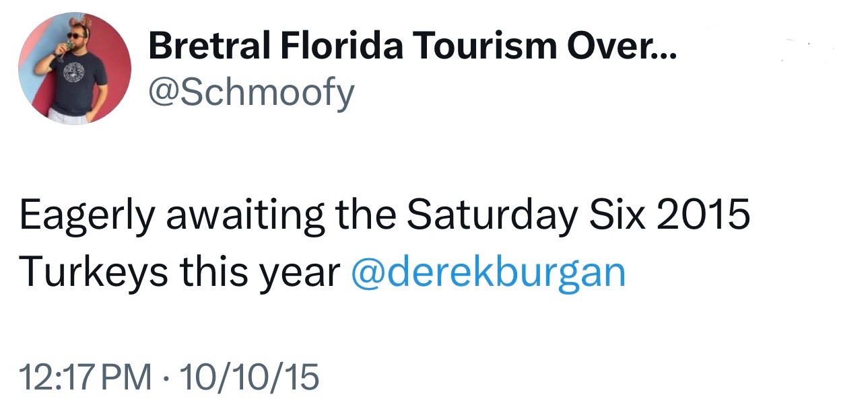The height and width of the screenshot is (409, 868).
Task: Click the "PM" part of the timestamp
Action: tap(131, 377)
